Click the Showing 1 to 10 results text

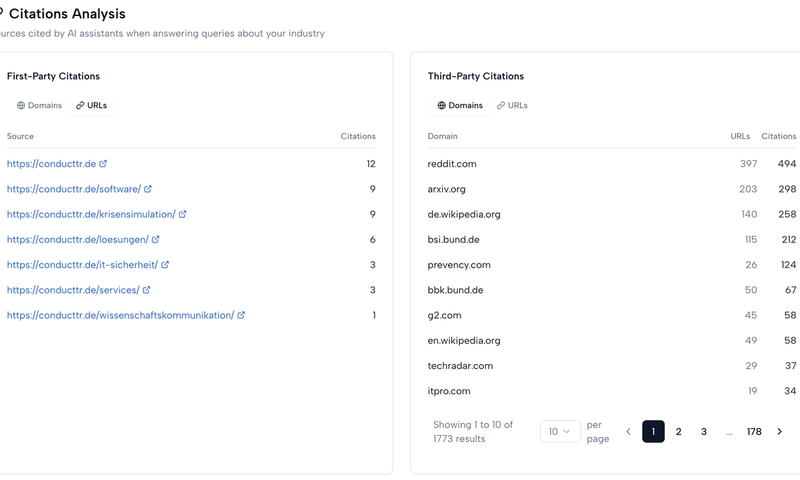click(x=473, y=432)
